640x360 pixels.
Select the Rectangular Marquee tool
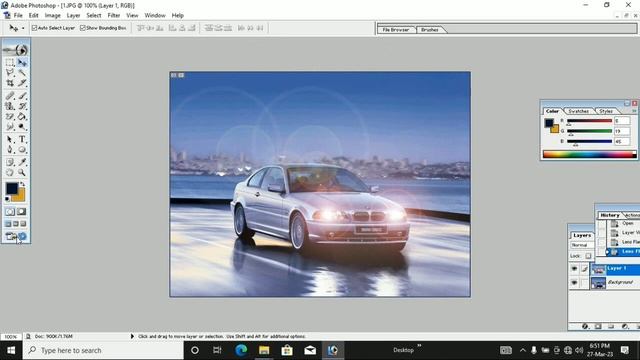click(10, 62)
